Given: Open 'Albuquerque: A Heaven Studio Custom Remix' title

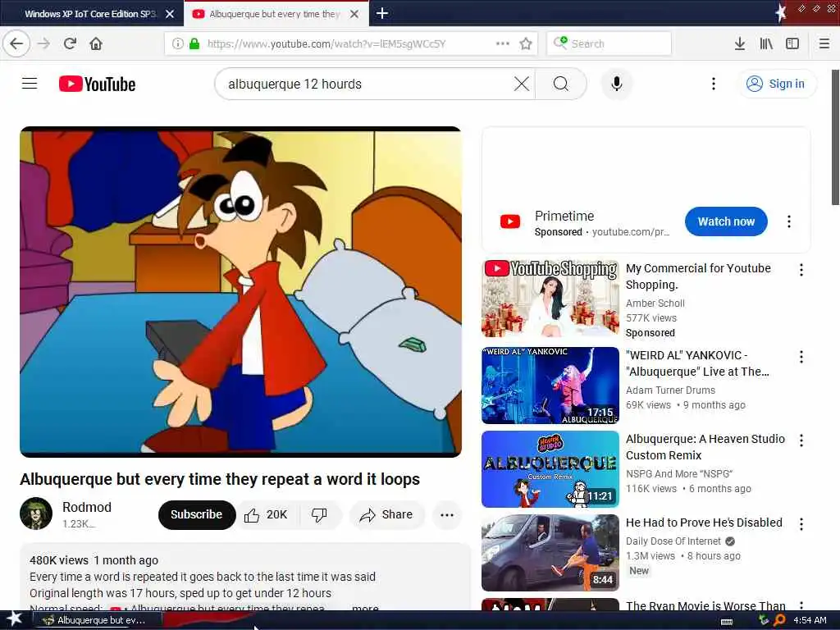Looking at the screenshot, I should point(705,447).
